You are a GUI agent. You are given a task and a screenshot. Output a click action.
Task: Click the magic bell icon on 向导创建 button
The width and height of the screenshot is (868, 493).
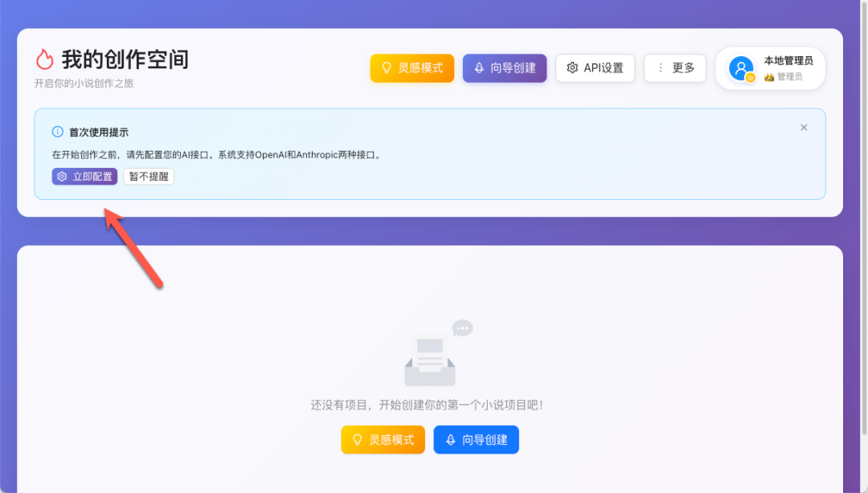click(x=481, y=68)
